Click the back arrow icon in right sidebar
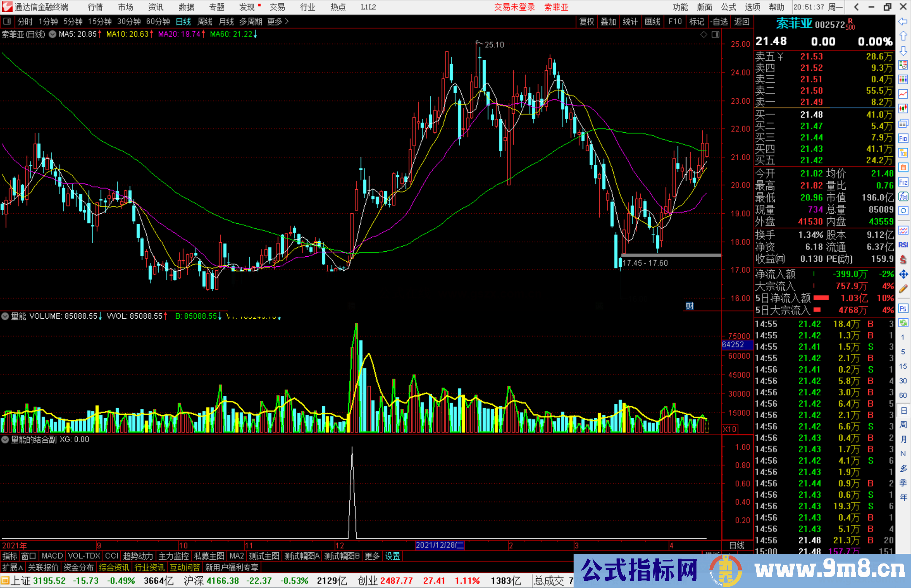 click(903, 21)
